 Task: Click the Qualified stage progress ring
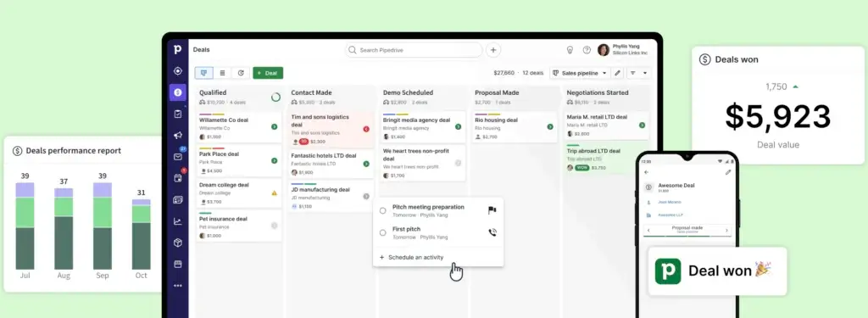275,97
